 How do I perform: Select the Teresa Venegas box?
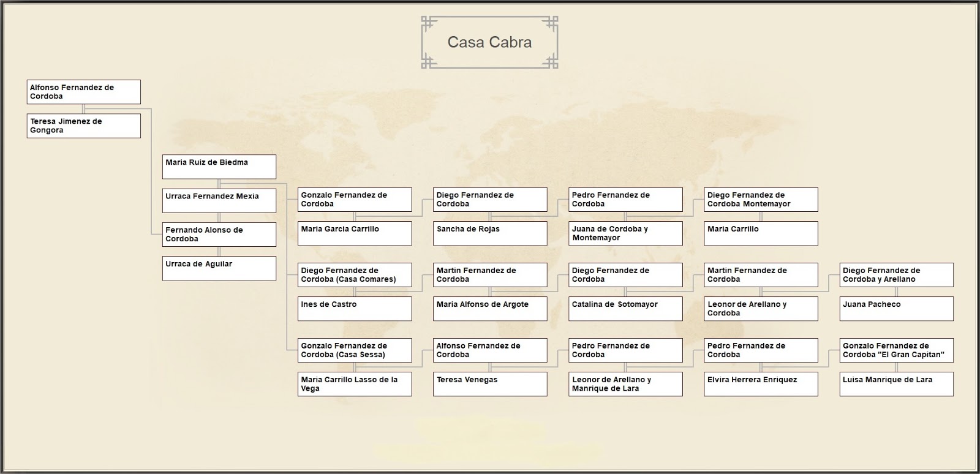[x=490, y=383]
